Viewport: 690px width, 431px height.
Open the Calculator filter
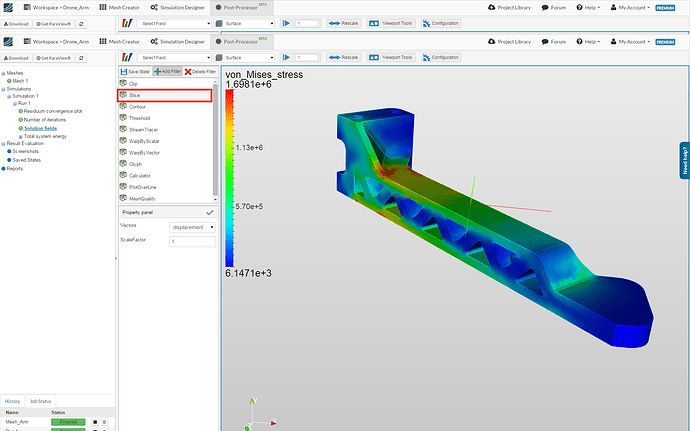click(x=142, y=176)
